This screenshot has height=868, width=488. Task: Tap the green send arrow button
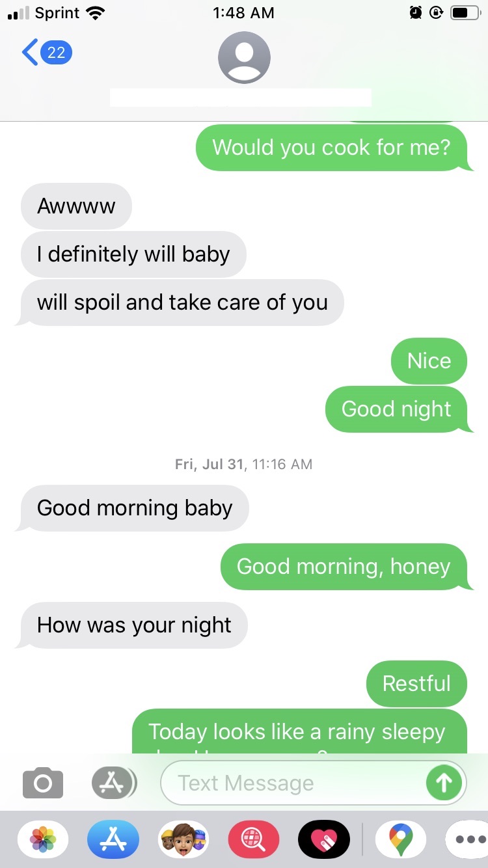(444, 783)
